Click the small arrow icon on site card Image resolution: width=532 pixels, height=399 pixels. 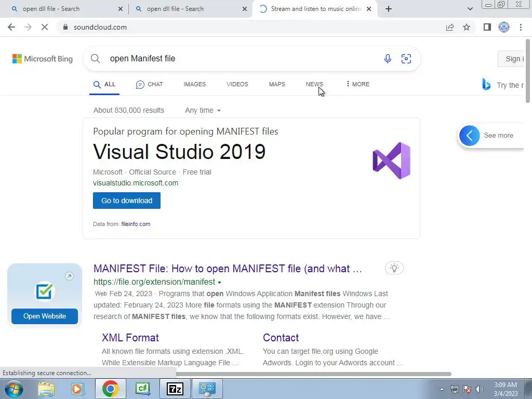click(x=69, y=276)
